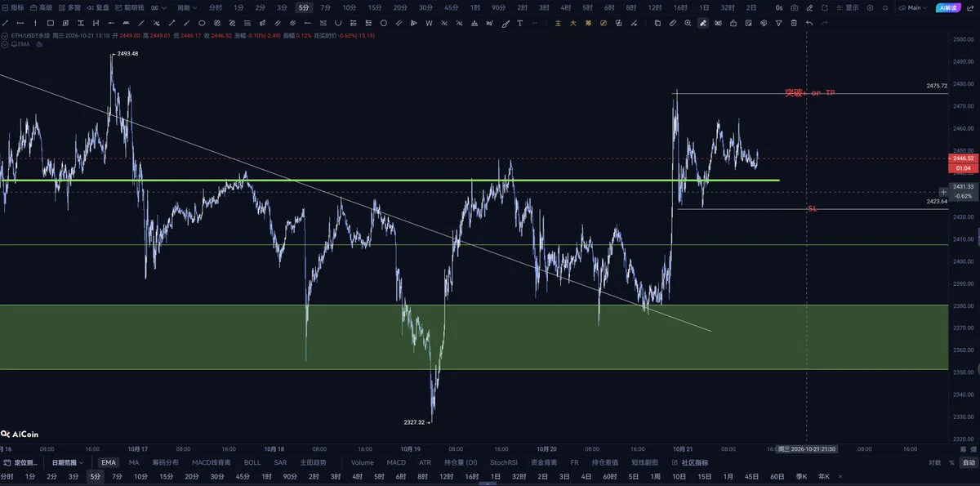This screenshot has width=980, height=486.
Task: Click the 2475.72 breakout TP line label
Action: (x=937, y=86)
